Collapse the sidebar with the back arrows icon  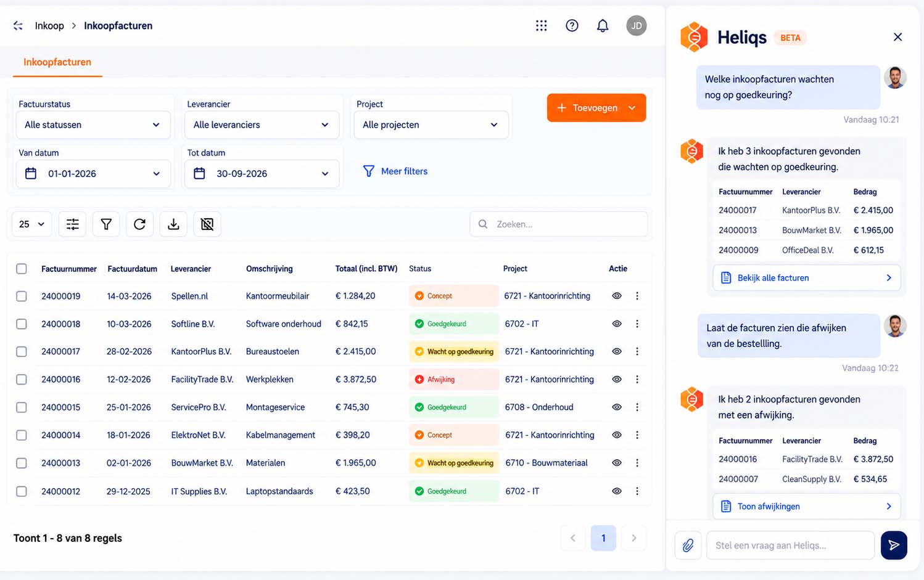pyautogui.click(x=18, y=25)
